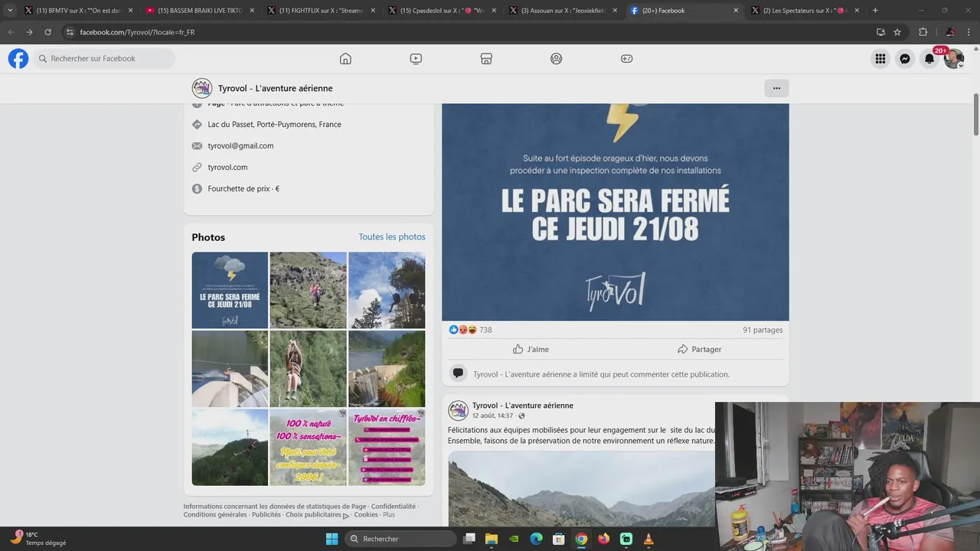Open the LE PARC SERA FERMÉ post image

(x=616, y=212)
